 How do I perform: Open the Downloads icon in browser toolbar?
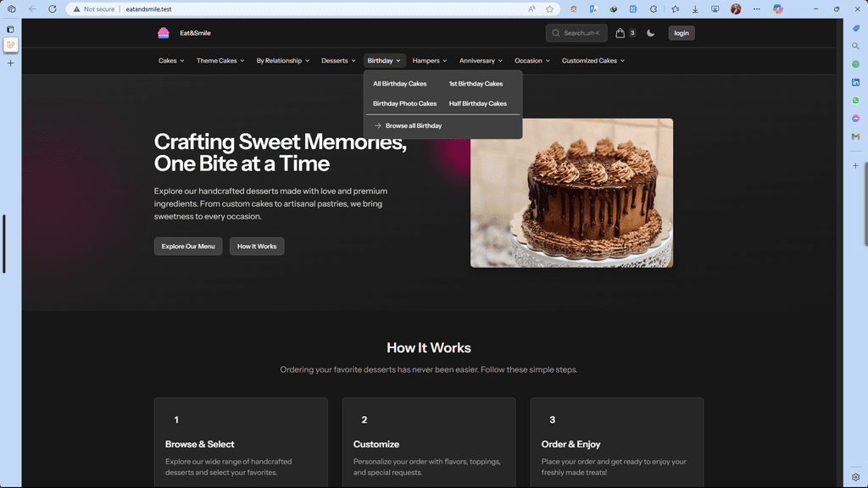pos(695,8)
